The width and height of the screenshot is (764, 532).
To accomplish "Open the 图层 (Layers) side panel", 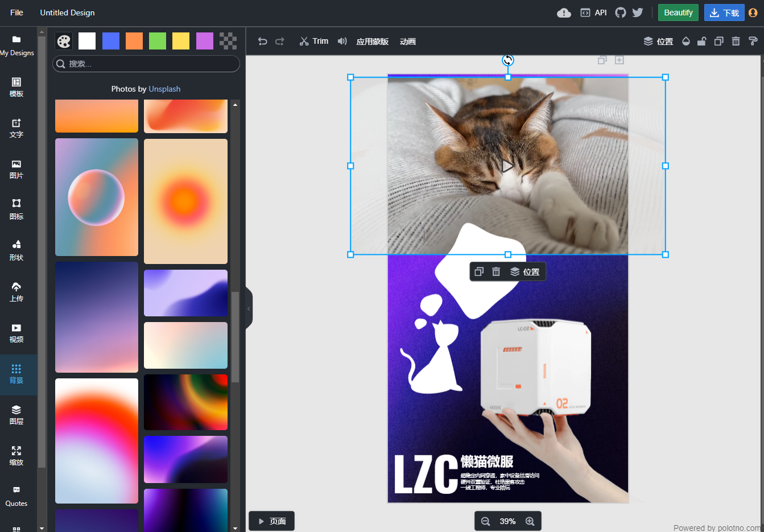I will [16, 415].
